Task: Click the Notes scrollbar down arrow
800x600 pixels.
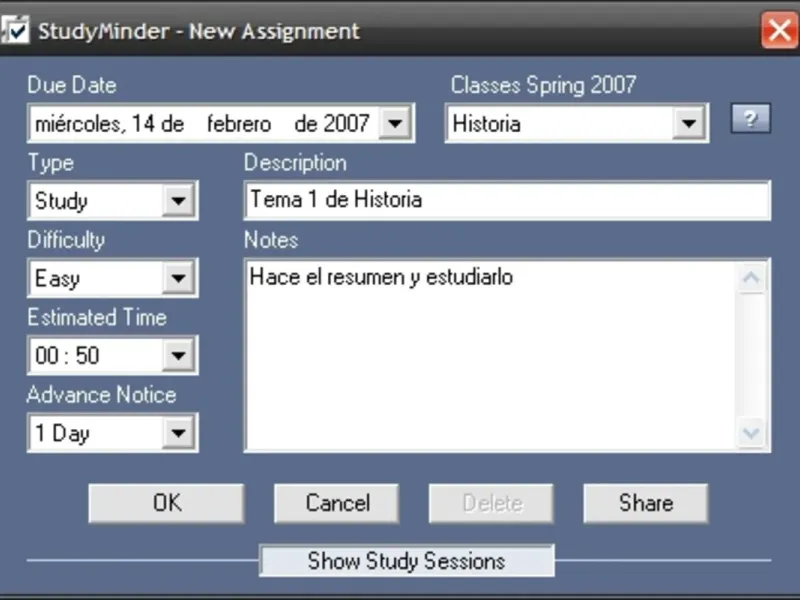Action: (751, 434)
